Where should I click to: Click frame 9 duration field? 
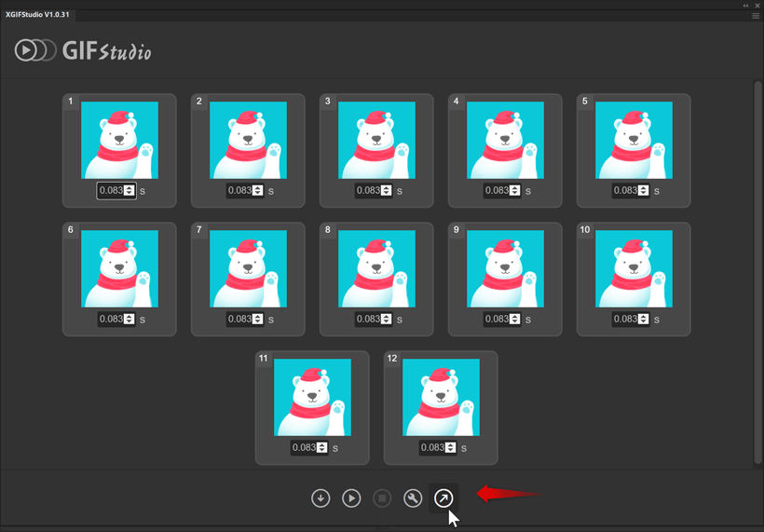click(x=502, y=319)
